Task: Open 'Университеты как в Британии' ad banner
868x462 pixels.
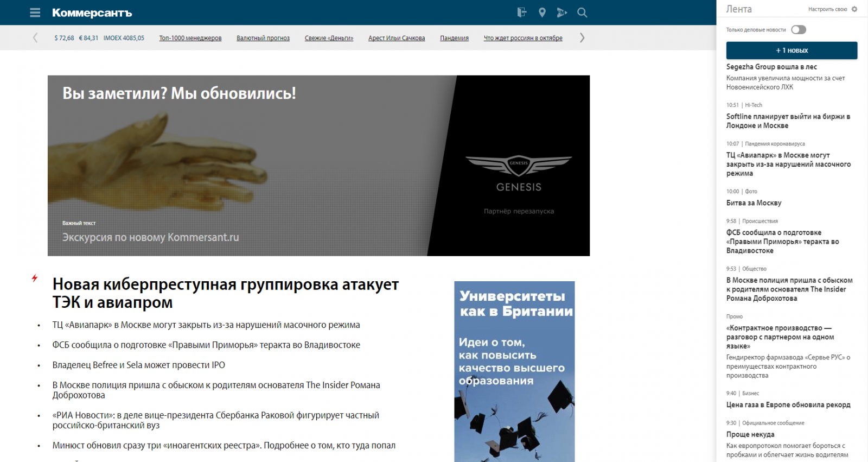Action: [514, 371]
